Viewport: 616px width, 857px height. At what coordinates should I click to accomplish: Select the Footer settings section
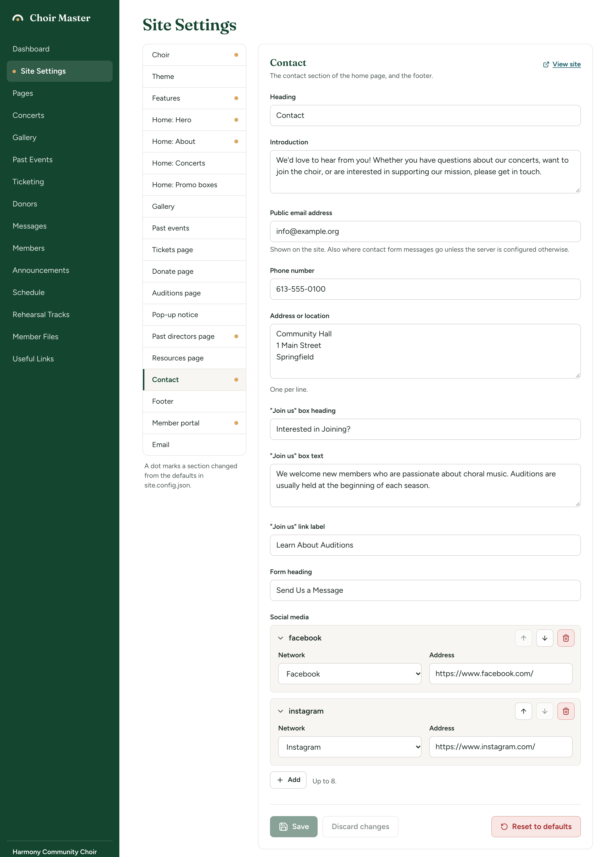[x=194, y=401]
